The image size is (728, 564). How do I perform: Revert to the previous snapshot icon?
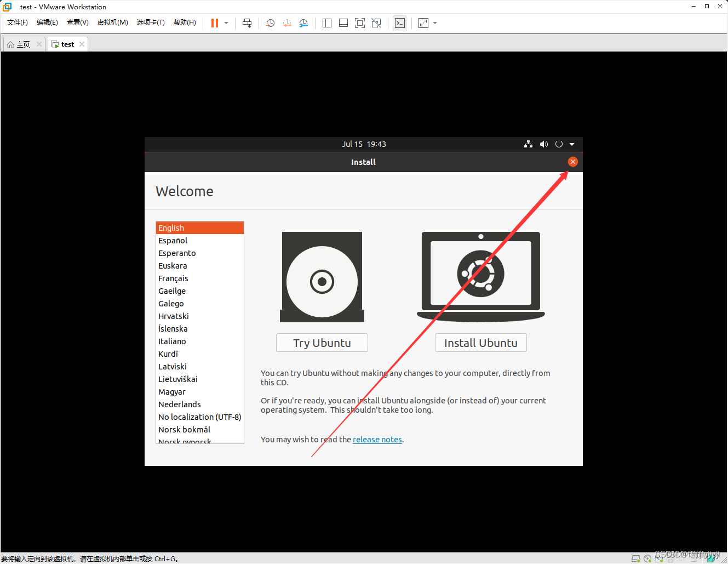click(x=287, y=23)
